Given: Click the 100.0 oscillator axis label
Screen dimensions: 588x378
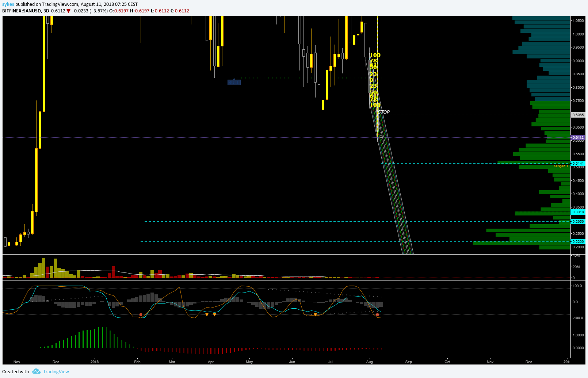Looking at the screenshot, I should click(577, 286).
